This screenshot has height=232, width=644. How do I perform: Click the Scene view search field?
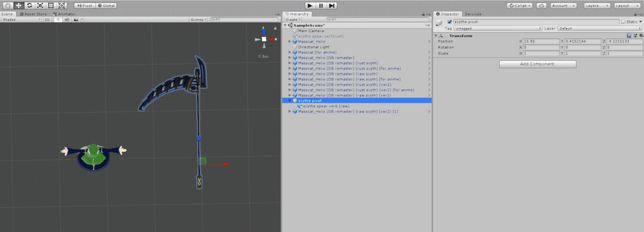tap(244, 19)
